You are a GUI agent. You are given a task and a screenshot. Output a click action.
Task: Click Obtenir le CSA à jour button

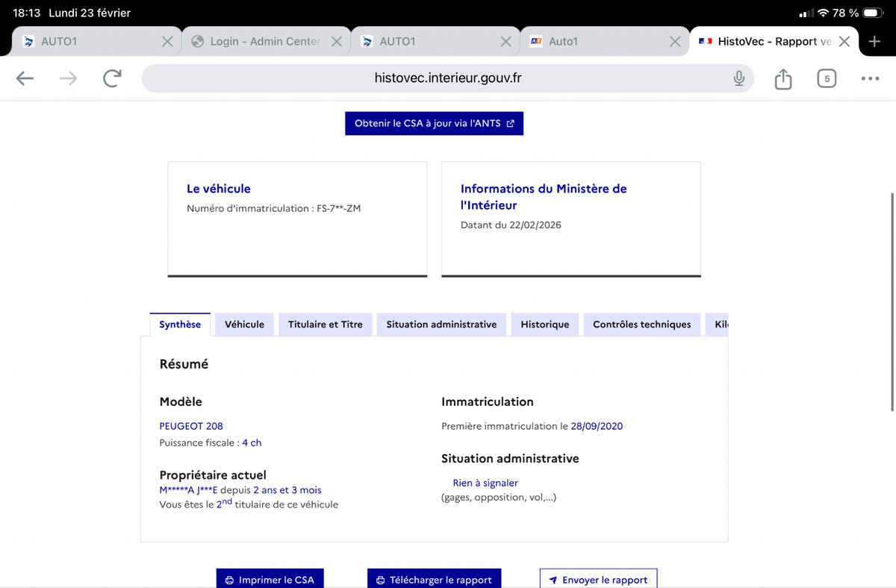pos(434,124)
